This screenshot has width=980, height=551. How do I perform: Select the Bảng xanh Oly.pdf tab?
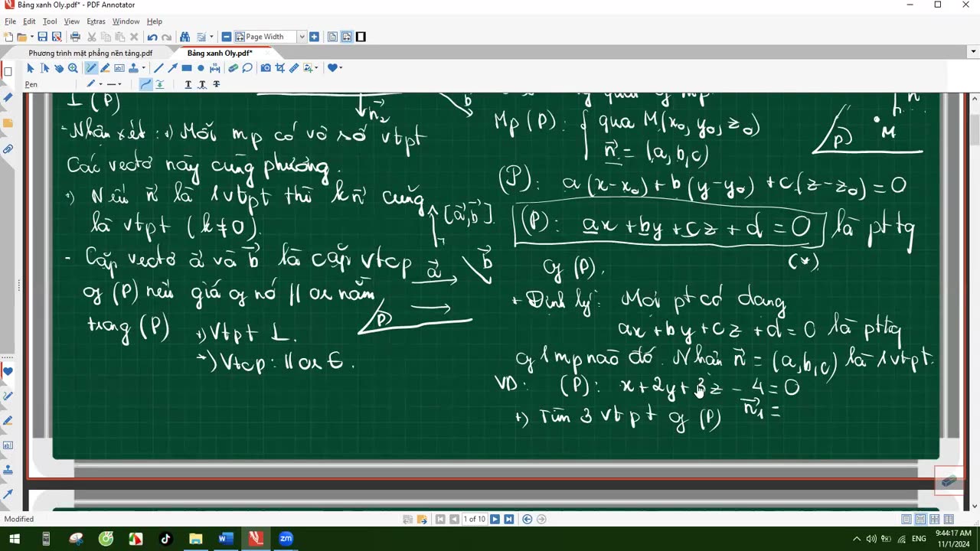click(x=220, y=53)
